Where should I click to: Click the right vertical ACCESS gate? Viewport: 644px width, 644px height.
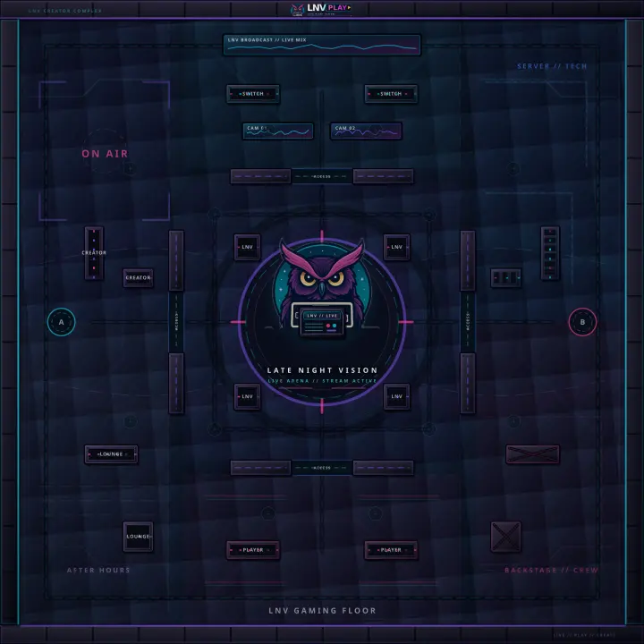click(468, 322)
